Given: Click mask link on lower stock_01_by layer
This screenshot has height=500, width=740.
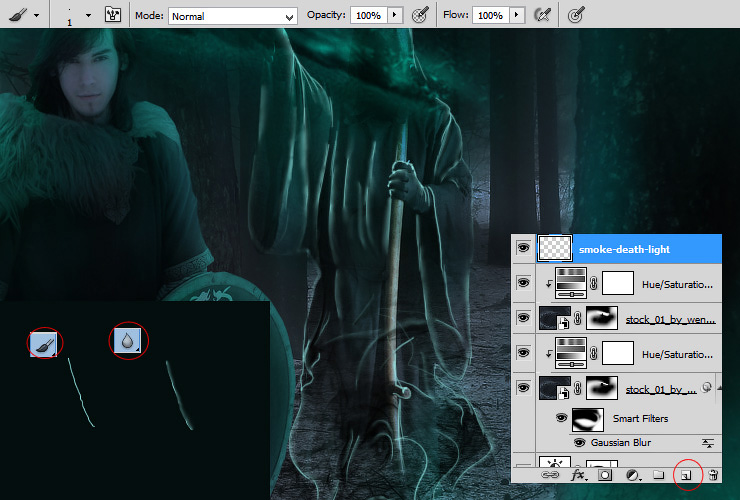Looking at the screenshot, I should [578, 388].
